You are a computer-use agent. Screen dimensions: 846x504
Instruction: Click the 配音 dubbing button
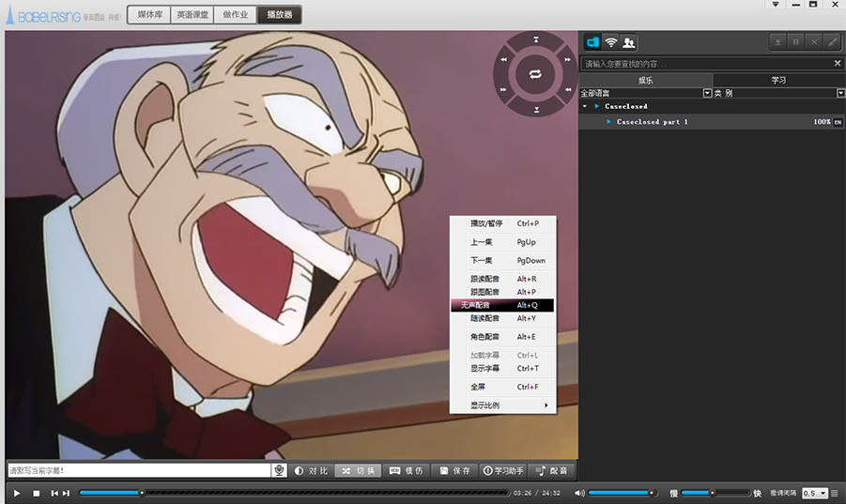[551, 470]
